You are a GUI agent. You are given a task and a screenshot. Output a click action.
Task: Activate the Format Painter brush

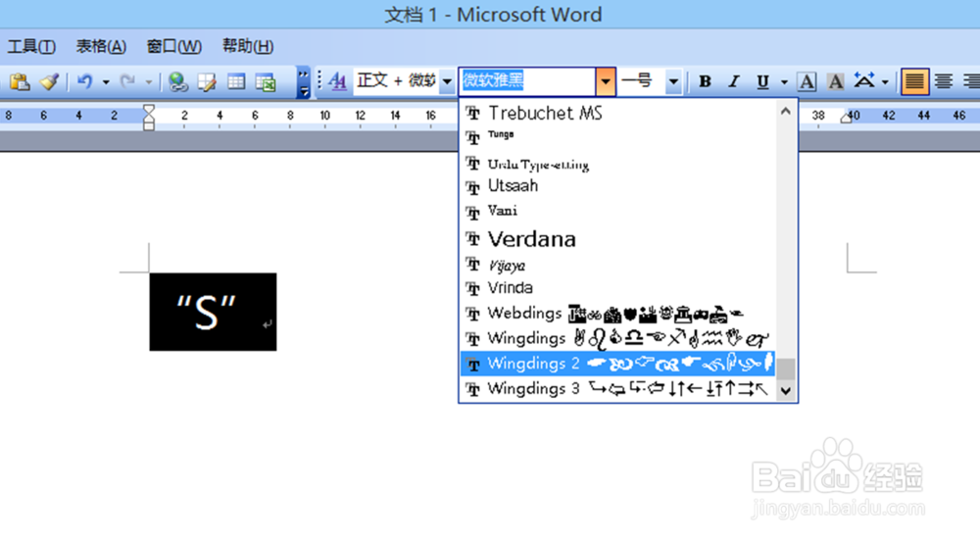[49, 82]
